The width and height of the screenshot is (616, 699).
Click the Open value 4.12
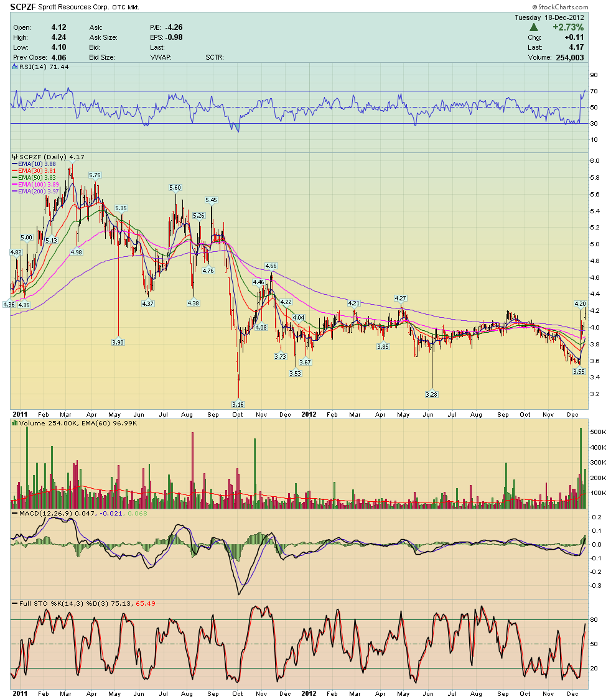click(x=59, y=27)
